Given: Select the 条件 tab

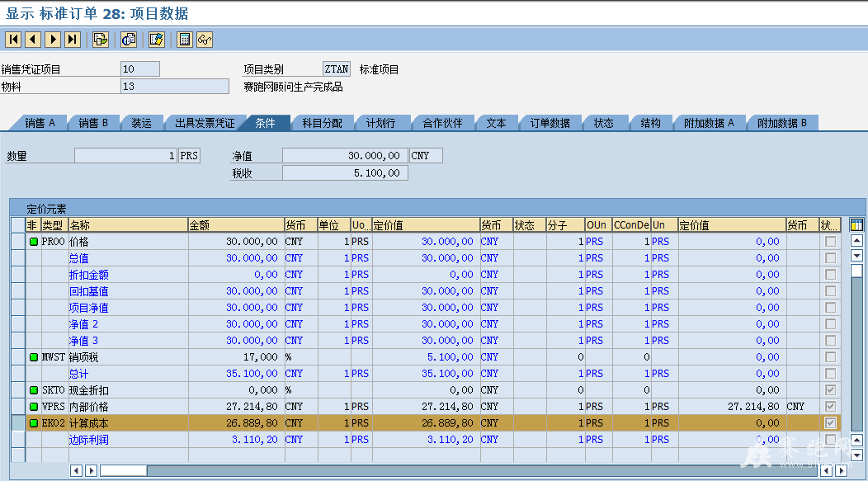Looking at the screenshot, I should coord(265,123).
